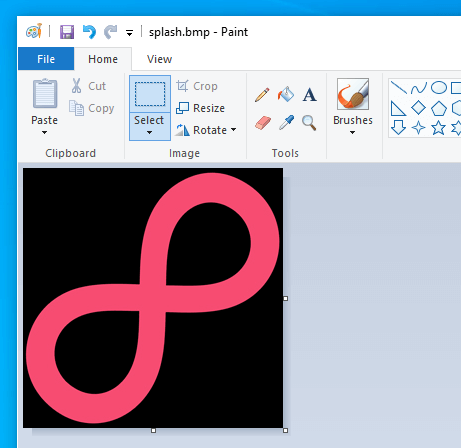The height and width of the screenshot is (448, 461).
Task: Click the Redo arrow
Action: (110, 32)
